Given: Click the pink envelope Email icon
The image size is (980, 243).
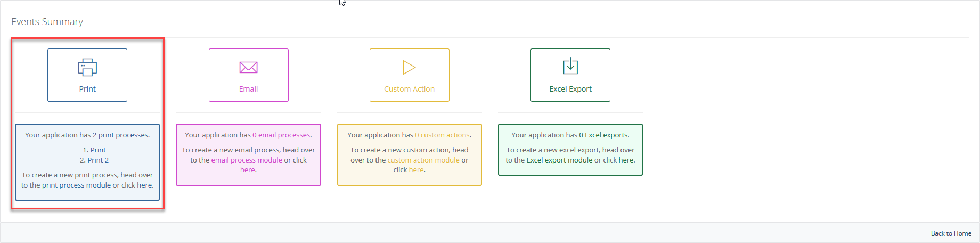Looking at the screenshot, I should tap(248, 68).
